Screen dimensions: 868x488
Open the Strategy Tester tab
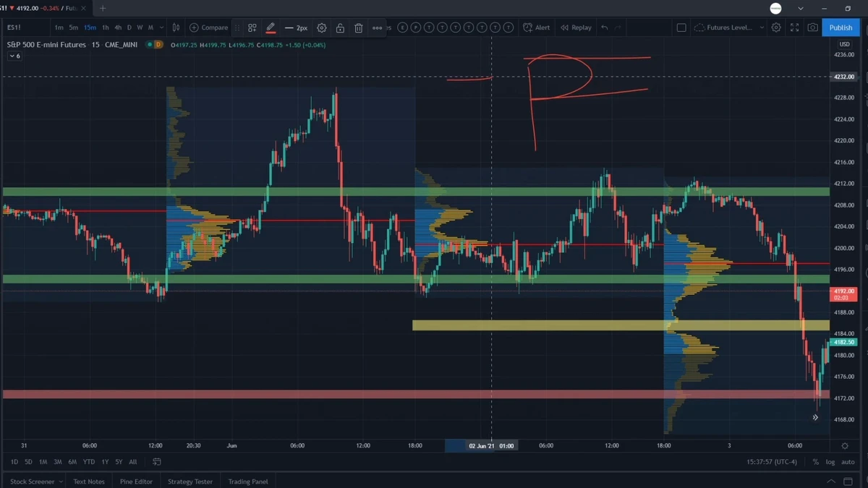[190, 481]
